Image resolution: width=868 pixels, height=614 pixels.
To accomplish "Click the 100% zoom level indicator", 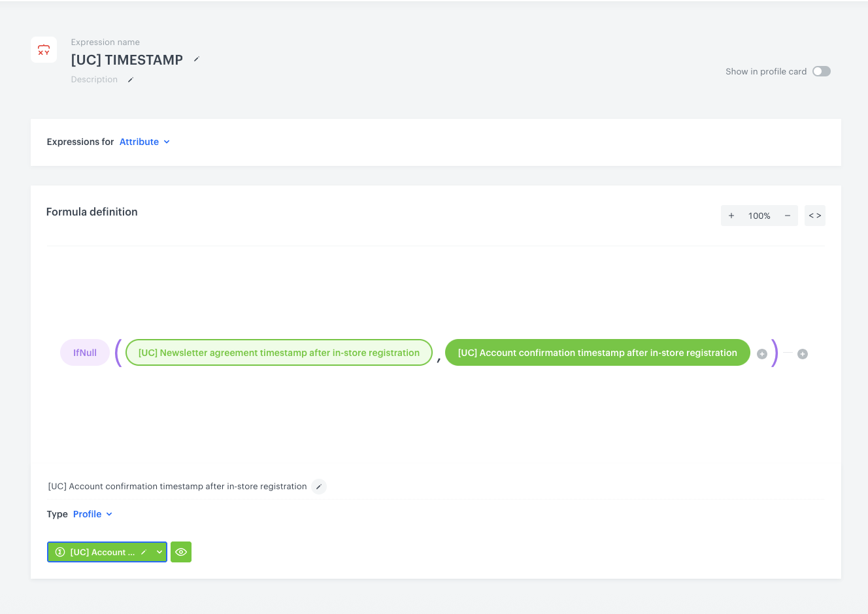I will (759, 216).
